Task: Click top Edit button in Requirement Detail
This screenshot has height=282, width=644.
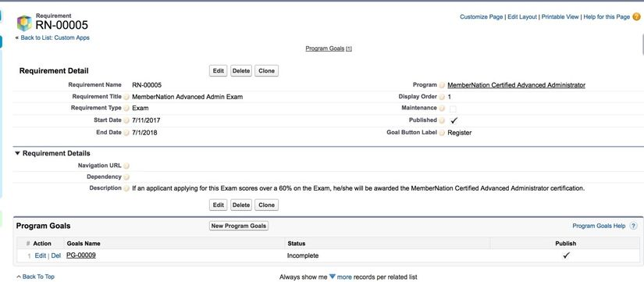Action: (218, 71)
